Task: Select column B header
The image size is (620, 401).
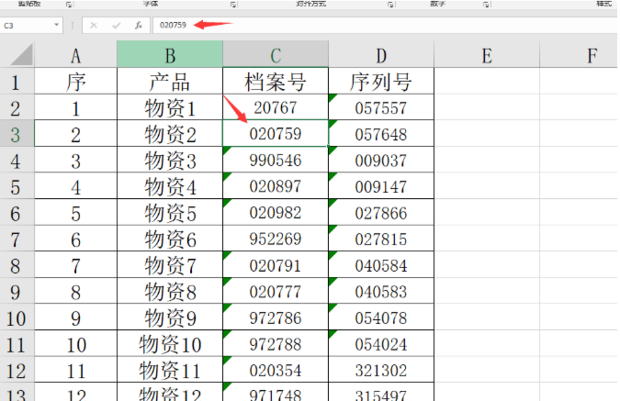Action: point(170,54)
